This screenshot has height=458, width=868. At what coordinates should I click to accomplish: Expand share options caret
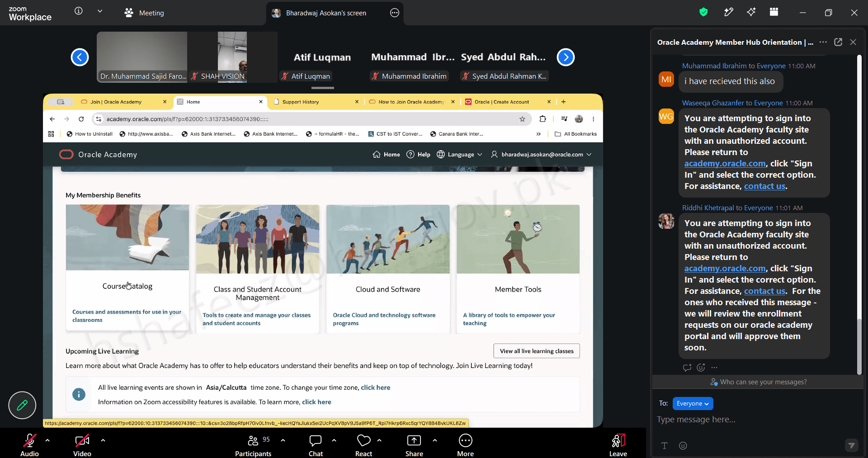pyautogui.click(x=435, y=440)
